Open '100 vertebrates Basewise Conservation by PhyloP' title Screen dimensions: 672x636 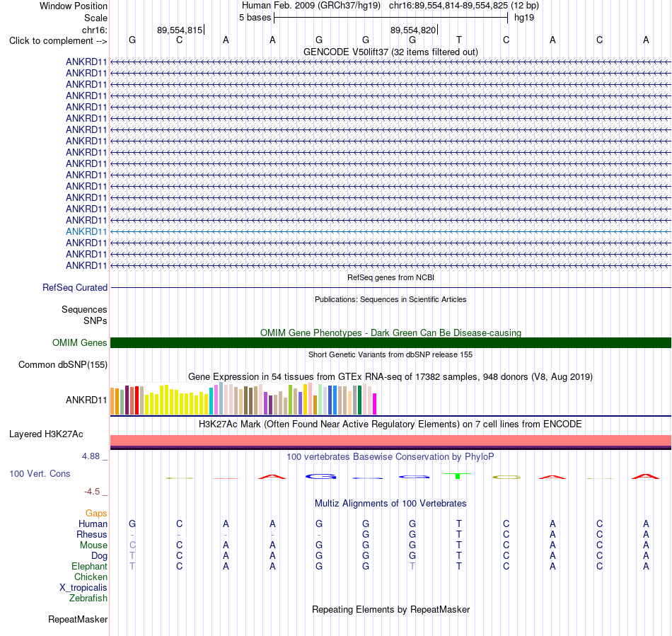[390, 457]
